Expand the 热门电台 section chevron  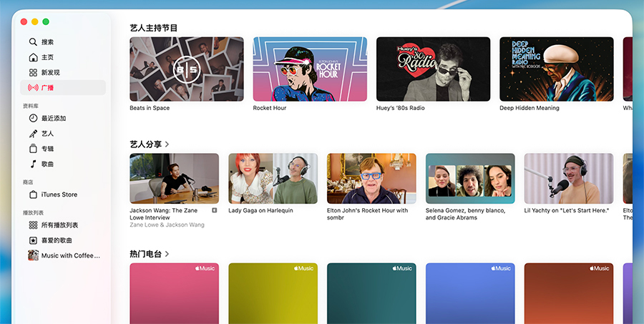[167, 254]
